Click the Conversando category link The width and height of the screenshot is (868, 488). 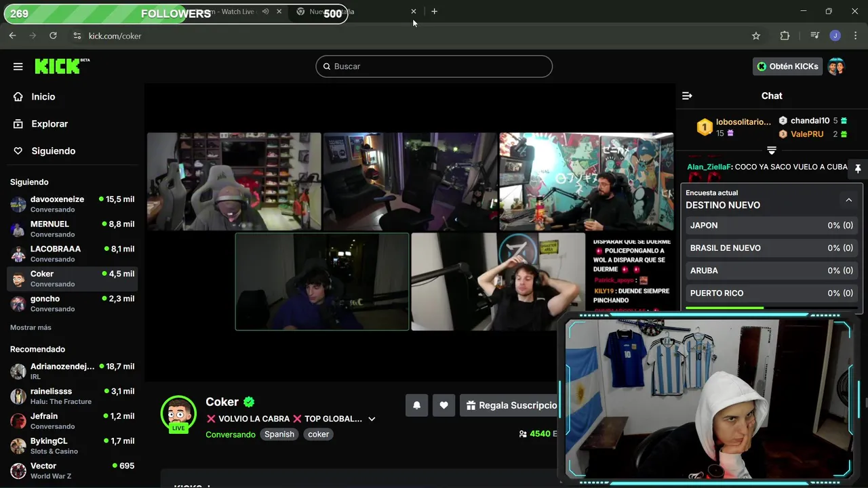tap(231, 434)
